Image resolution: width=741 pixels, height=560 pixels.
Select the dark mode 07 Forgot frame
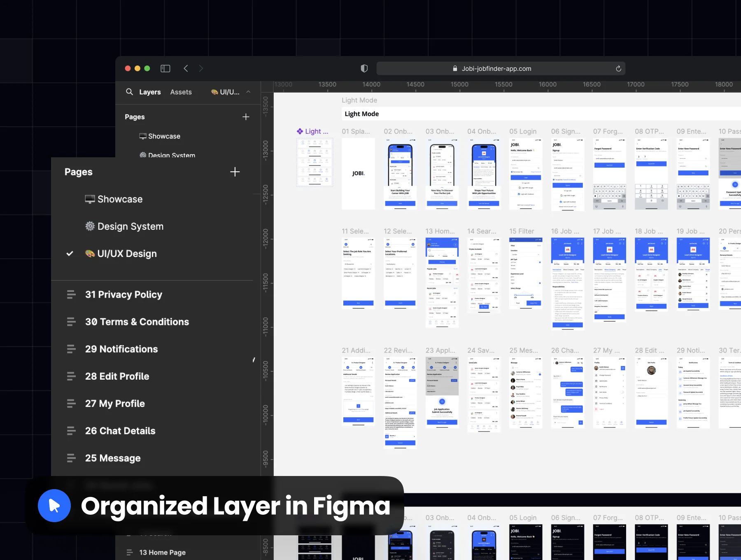click(x=609, y=542)
